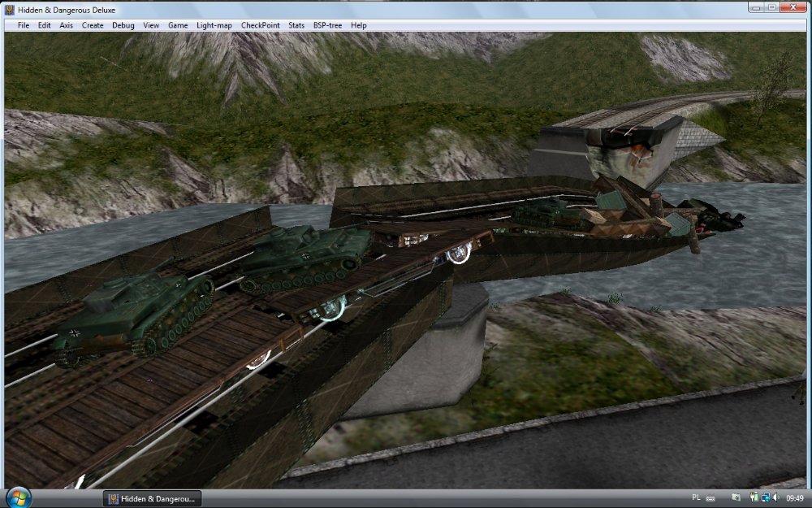This screenshot has width=812, height=508.
Task: Select the Hidden & Dangerous taskbar button
Action: click(153, 499)
